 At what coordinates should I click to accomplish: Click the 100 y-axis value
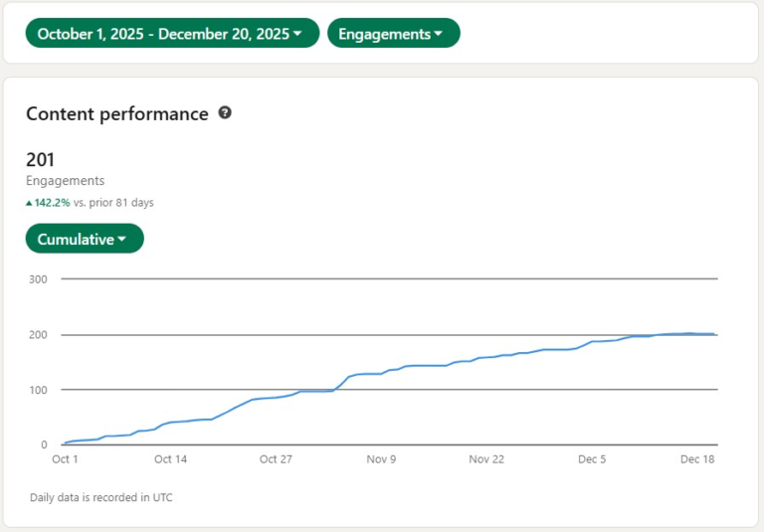coord(38,390)
